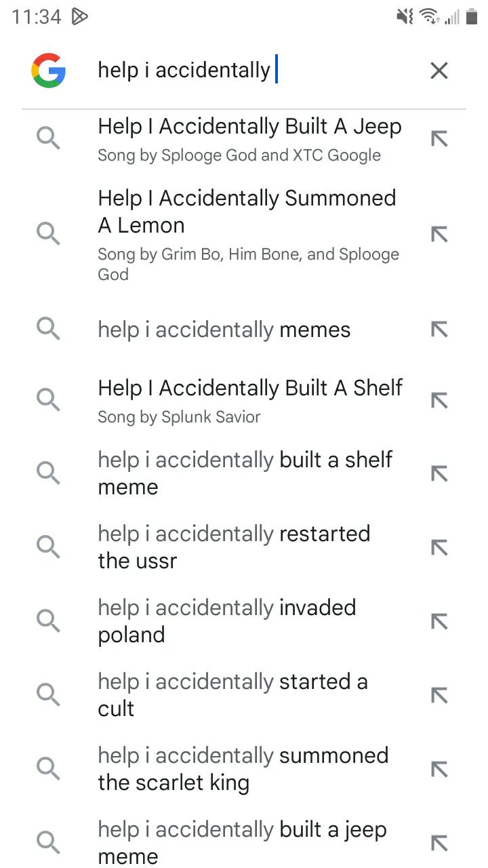The image size is (488, 868).
Task: Open the help i accidentally memes suggestion
Action: point(224,330)
